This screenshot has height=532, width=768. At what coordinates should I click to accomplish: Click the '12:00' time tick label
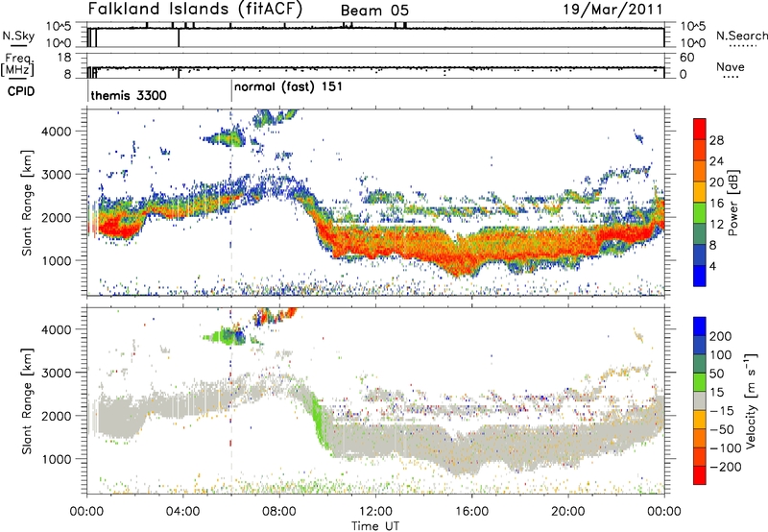point(375,512)
